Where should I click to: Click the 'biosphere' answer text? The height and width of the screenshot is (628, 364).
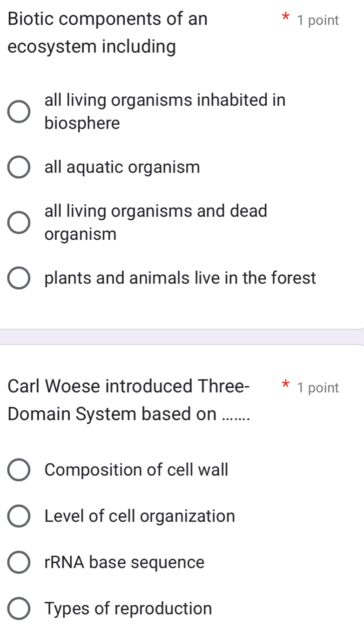(x=82, y=123)
